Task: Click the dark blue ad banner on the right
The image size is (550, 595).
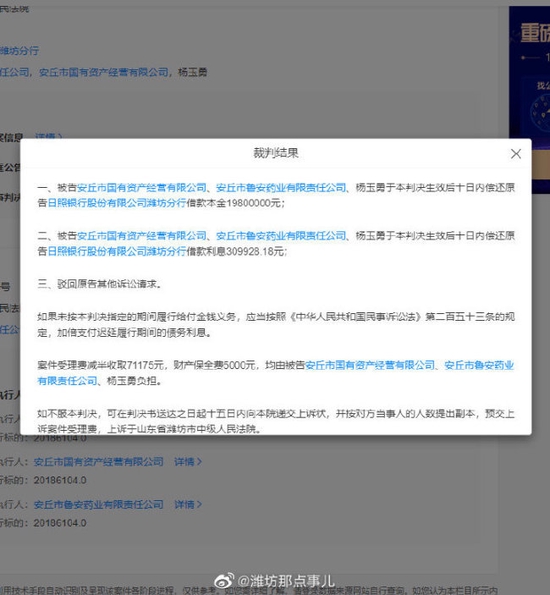Action: pos(530,99)
